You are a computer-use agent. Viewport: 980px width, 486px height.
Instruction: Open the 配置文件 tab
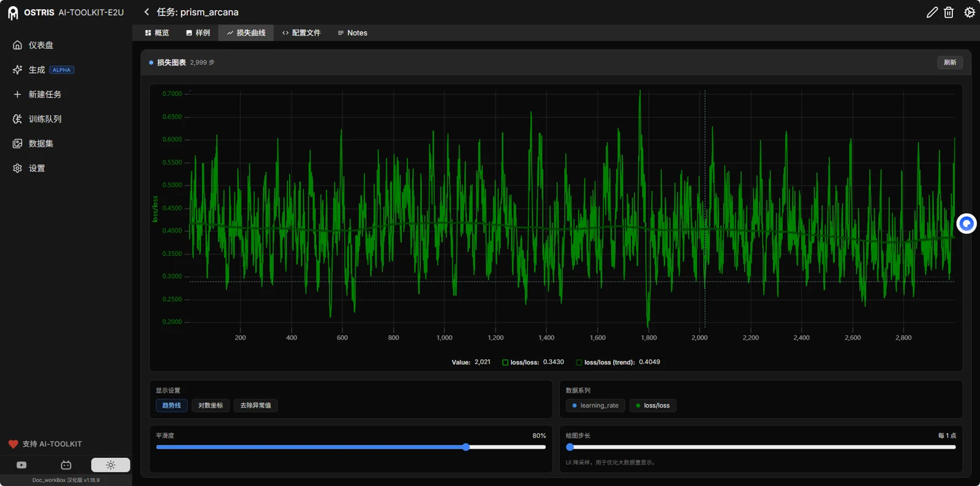[x=301, y=33]
